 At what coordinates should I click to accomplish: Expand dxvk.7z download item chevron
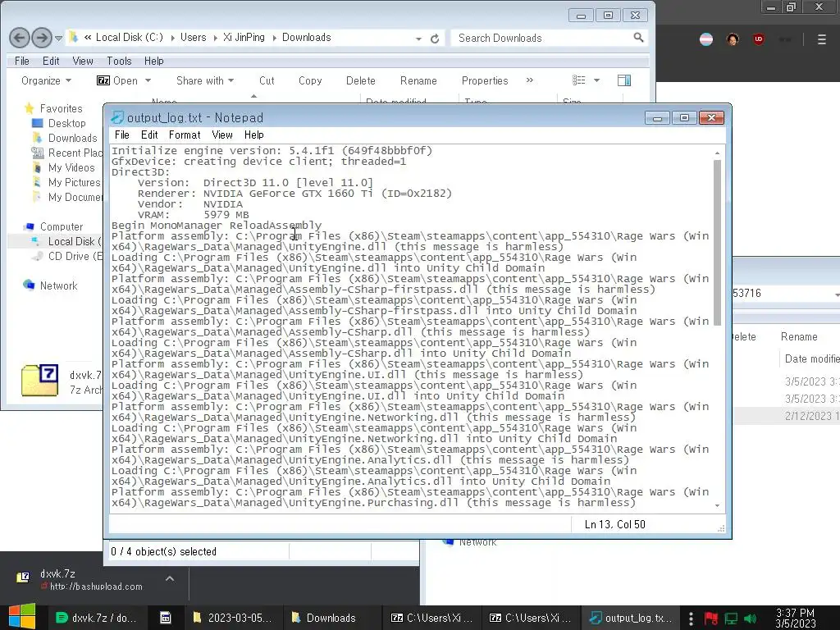point(170,578)
